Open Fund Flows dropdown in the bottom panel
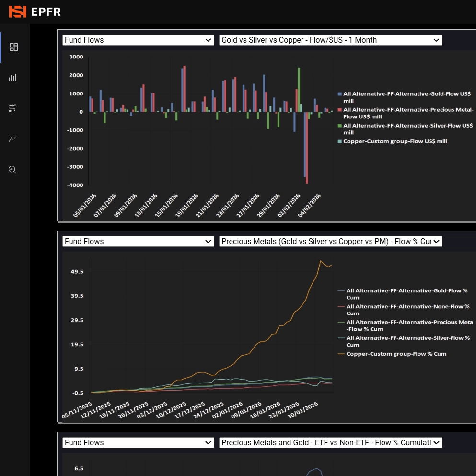This screenshot has height=476, width=476. point(138,443)
